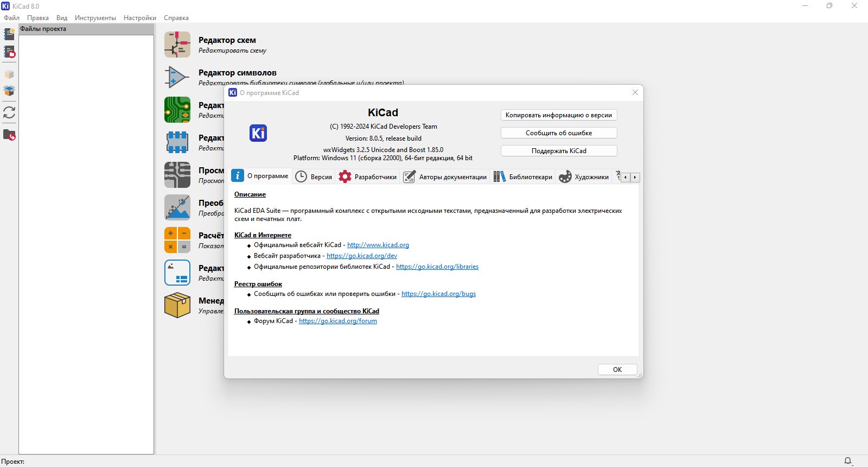Image resolution: width=868 pixels, height=467 pixels.
Task: Open the Drawing Sheet Editor via its icon
Action: pyautogui.click(x=177, y=273)
